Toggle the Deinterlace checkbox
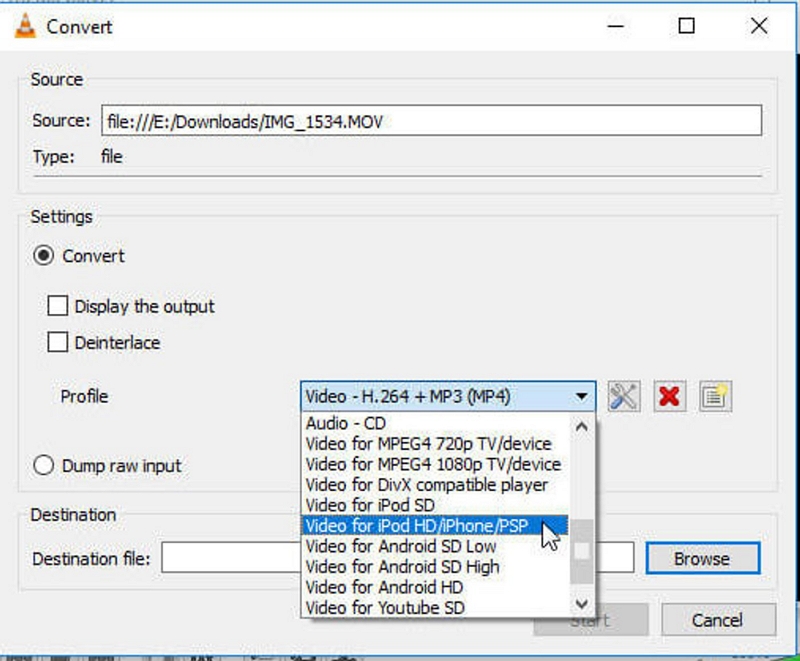The height and width of the screenshot is (661, 800). (x=57, y=342)
